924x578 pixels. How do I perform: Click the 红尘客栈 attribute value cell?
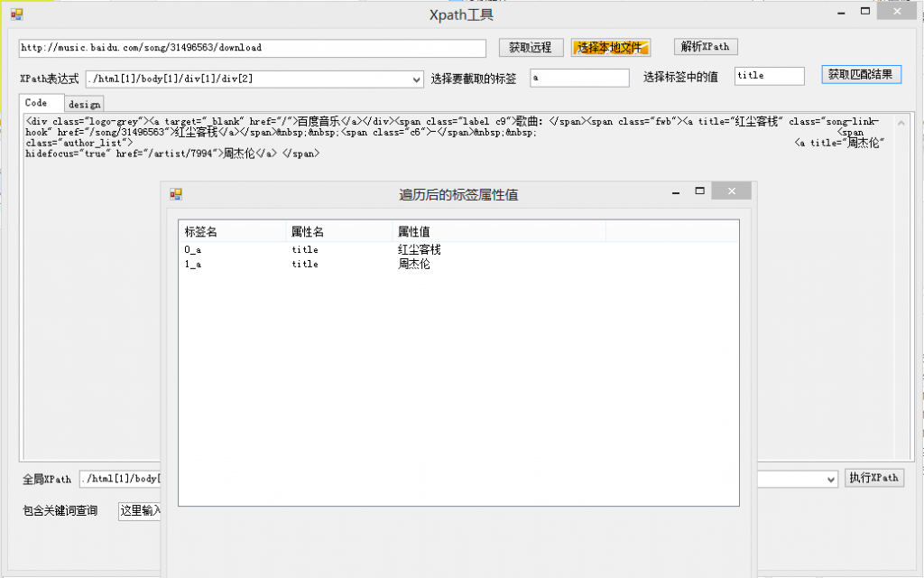[419, 249]
